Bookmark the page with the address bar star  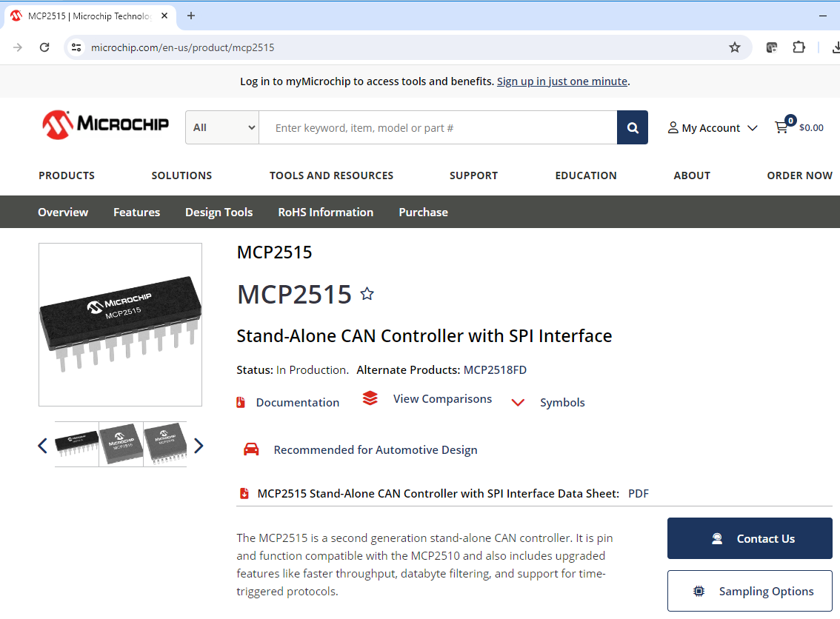tap(734, 47)
